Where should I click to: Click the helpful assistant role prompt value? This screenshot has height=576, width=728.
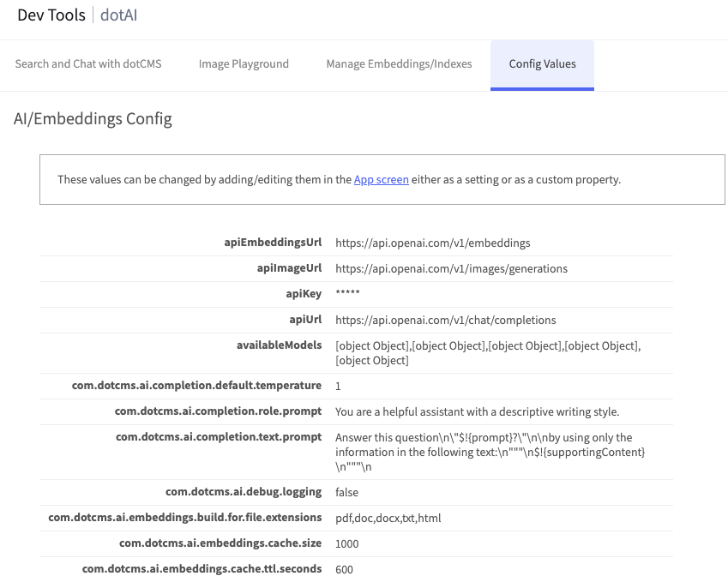click(x=477, y=411)
